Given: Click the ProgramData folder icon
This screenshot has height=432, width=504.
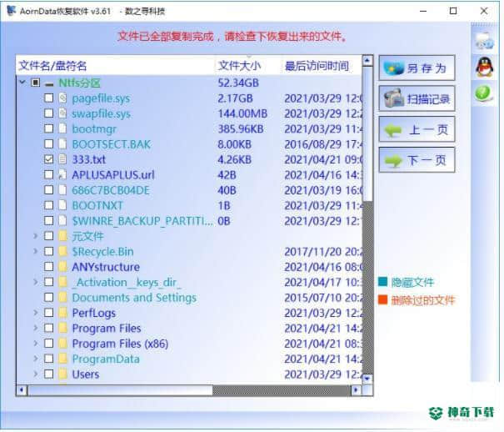Looking at the screenshot, I should point(63,359).
